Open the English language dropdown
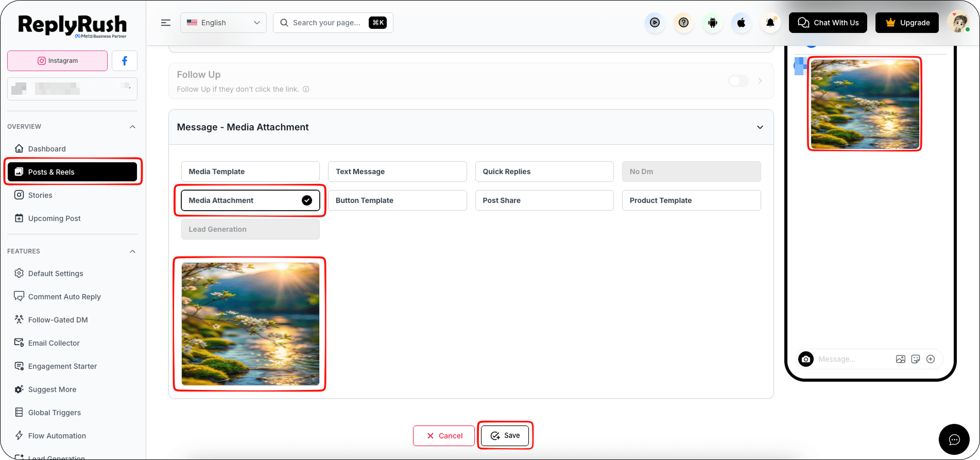Screen dimensions: 980x460 (x=223, y=23)
